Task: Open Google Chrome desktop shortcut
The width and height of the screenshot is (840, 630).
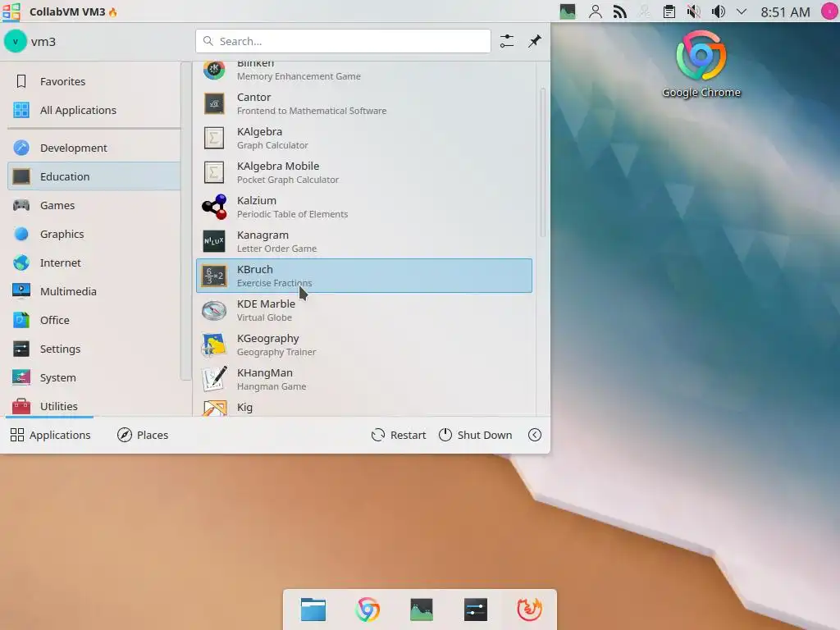Action: pos(701,64)
